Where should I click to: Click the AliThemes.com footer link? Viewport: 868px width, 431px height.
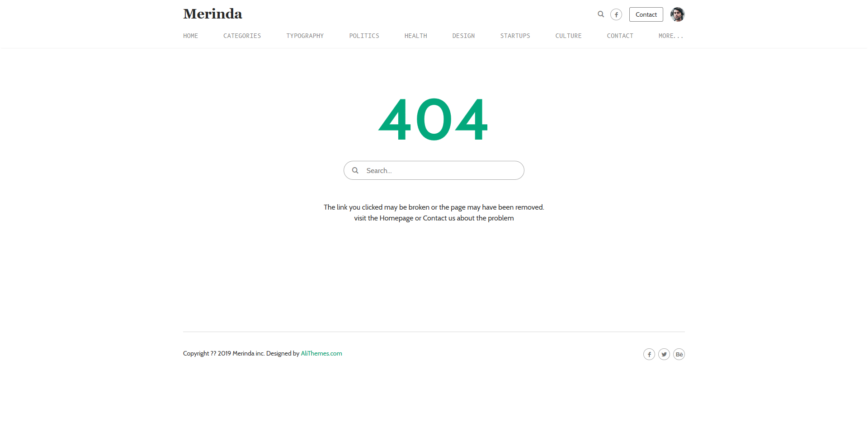pyautogui.click(x=321, y=353)
